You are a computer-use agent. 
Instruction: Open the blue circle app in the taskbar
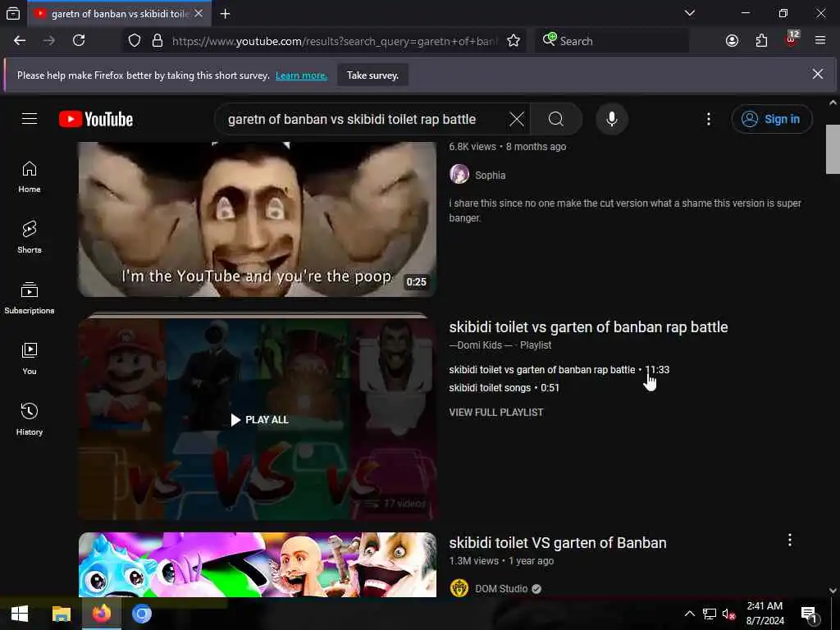pyautogui.click(x=141, y=614)
